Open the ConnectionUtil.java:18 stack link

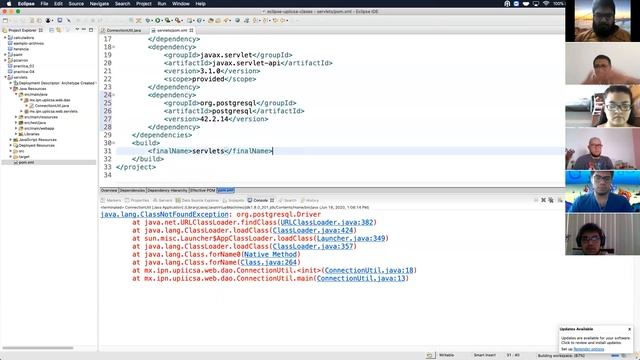pyautogui.click(x=369, y=271)
